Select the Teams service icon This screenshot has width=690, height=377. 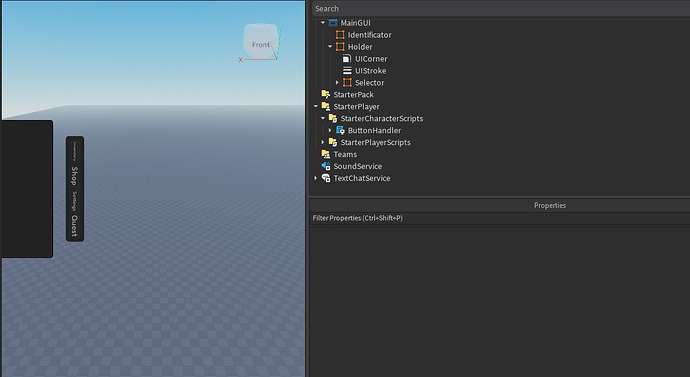pyautogui.click(x=326, y=154)
